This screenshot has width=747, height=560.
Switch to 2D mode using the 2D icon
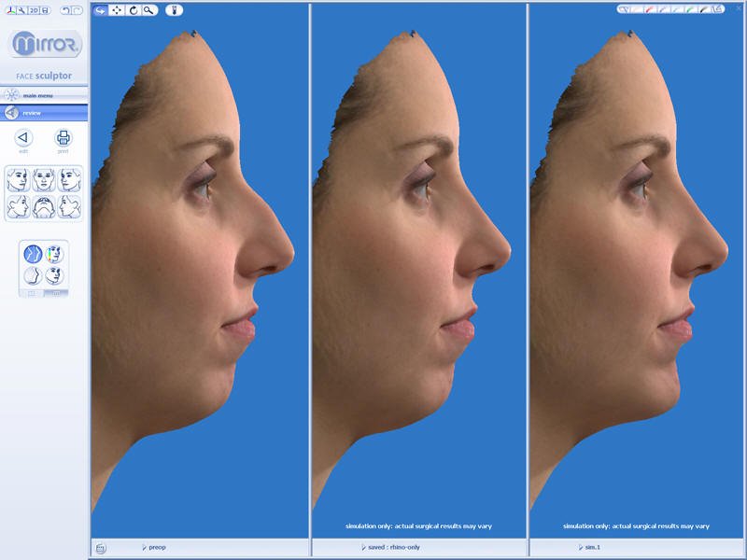coord(32,9)
